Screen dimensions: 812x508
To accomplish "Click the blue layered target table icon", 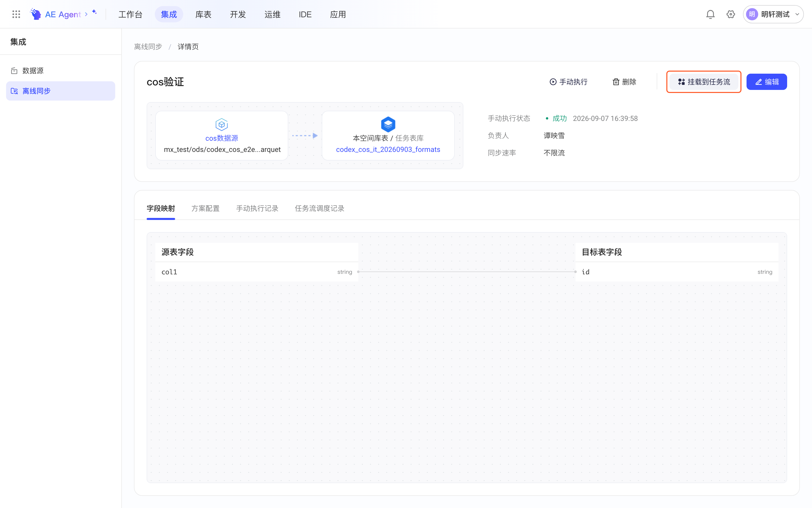I will coord(388,124).
